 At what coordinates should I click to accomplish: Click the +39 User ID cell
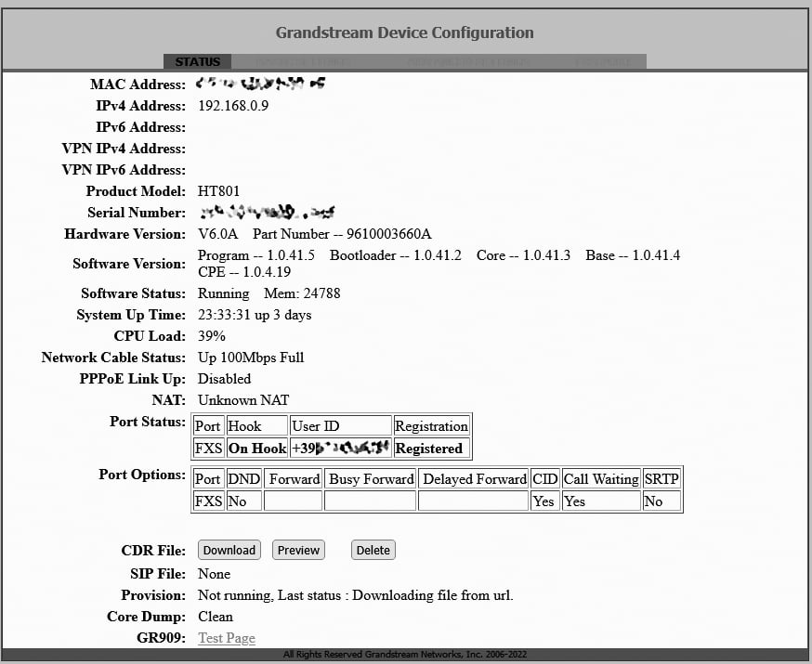click(340, 449)
